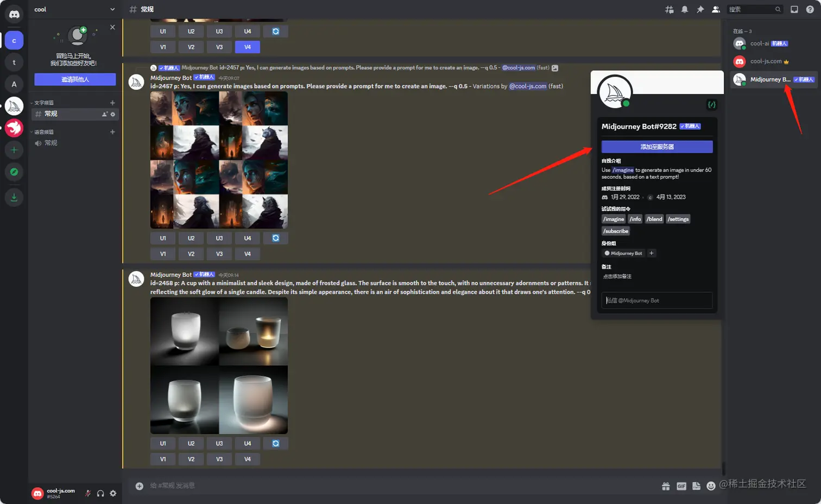Open the inbox icon
Image resolution: width=821 pixels, height=504 pixels.
[x=794, y=9]
